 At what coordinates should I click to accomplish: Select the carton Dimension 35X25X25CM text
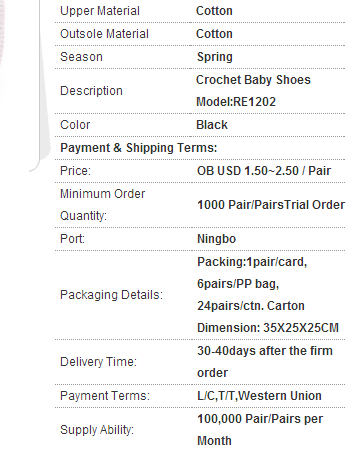tap(268, 328)
